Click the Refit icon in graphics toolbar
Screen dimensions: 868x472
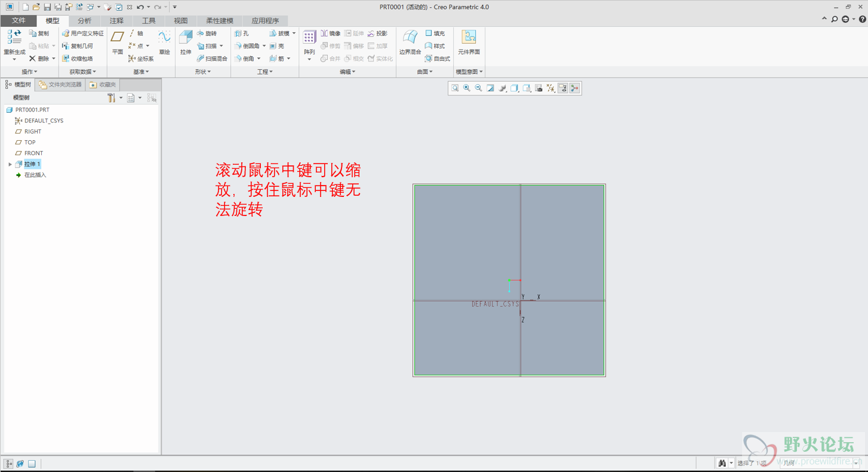(455, 88)
